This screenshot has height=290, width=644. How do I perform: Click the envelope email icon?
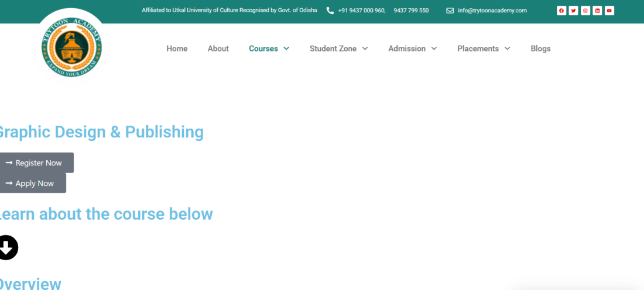tap(450, 11)
